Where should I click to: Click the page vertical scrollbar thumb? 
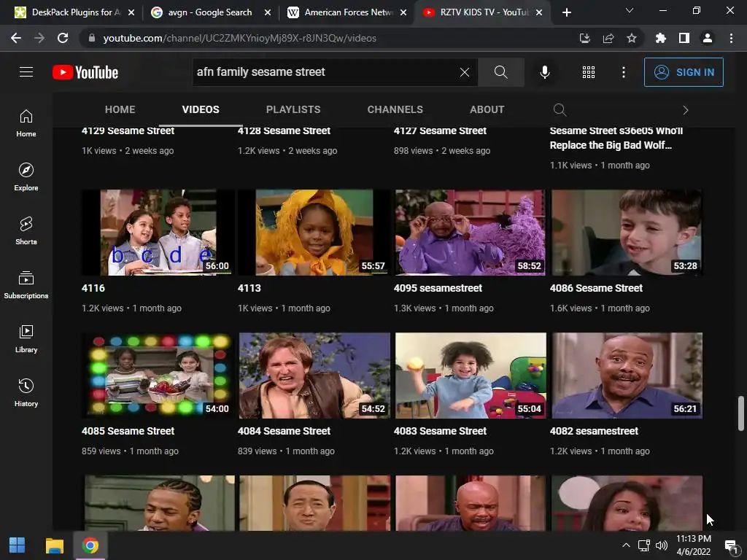pos(741,413)
